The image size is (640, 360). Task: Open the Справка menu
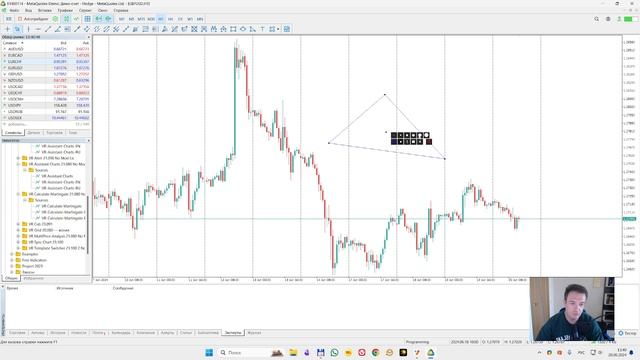pyautogui.click(x=121, y=10)
